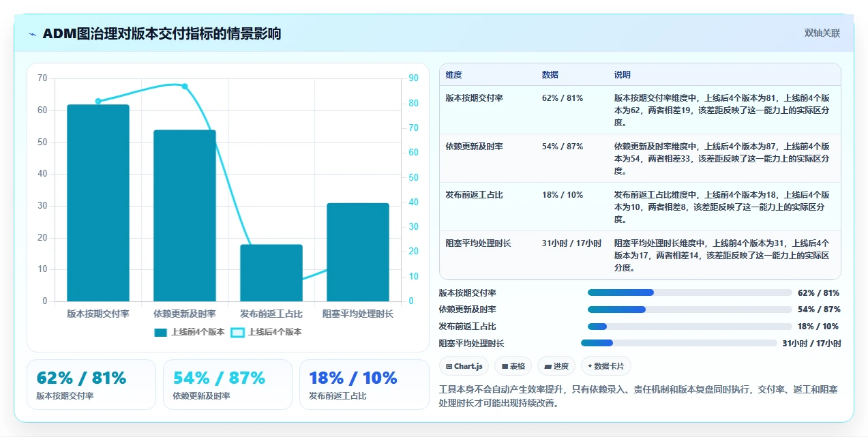This screenshot has height=437, width=868.
Task: Click the 发布前返工占比 bar in the chart
Action: pyautogui.click(x=271, y=273)
